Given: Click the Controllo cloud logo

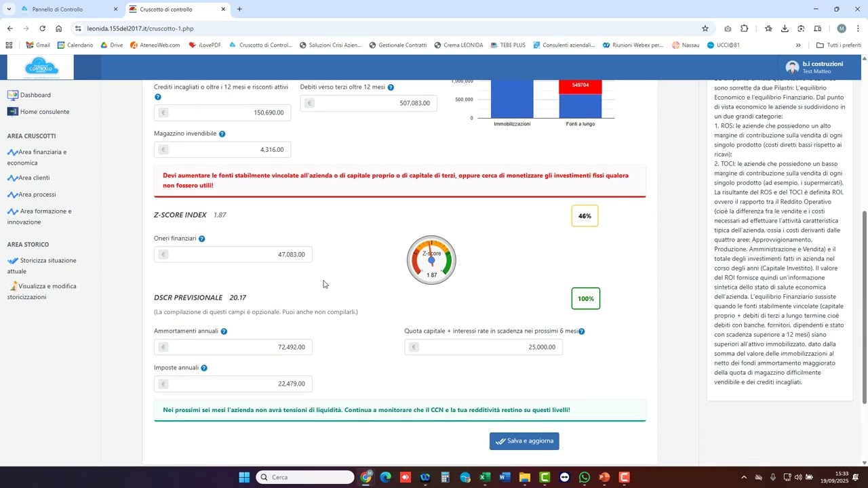Looking at the screenshot, I should [x=41, y=67].
